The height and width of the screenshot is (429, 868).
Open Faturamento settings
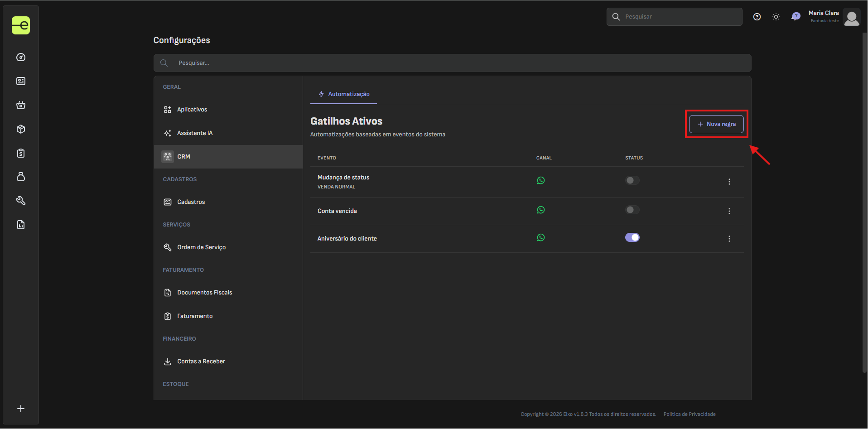tap(228, 316)
